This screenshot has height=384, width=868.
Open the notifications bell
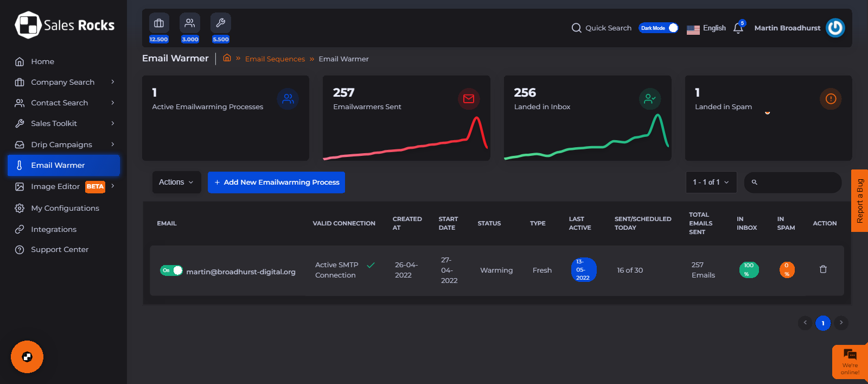738,28
